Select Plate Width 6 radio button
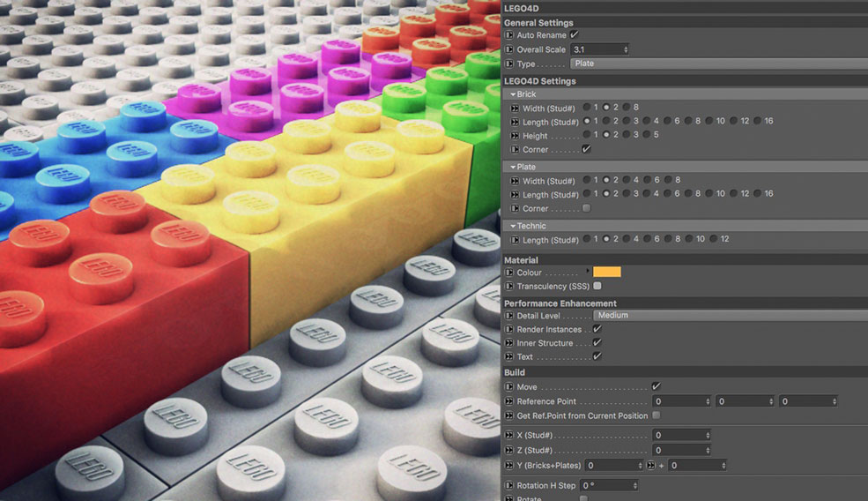The height and width of the screenshot is (501, 868). [647, 180]
